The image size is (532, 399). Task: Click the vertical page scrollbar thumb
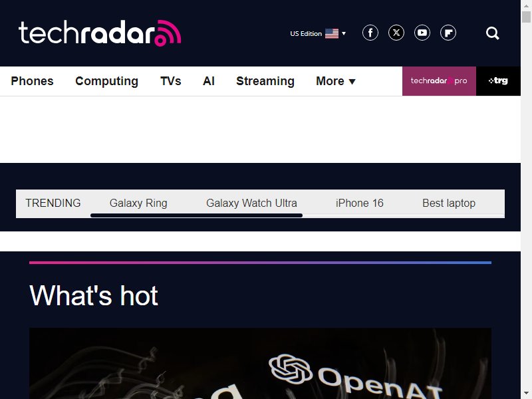pyautogui.click(x=526, y=17)
